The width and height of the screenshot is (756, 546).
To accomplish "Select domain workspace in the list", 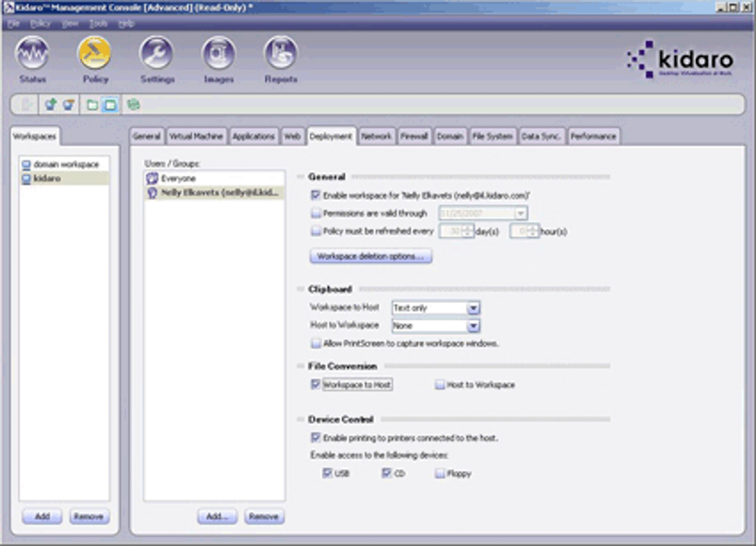I will click(x=65, y=165).
